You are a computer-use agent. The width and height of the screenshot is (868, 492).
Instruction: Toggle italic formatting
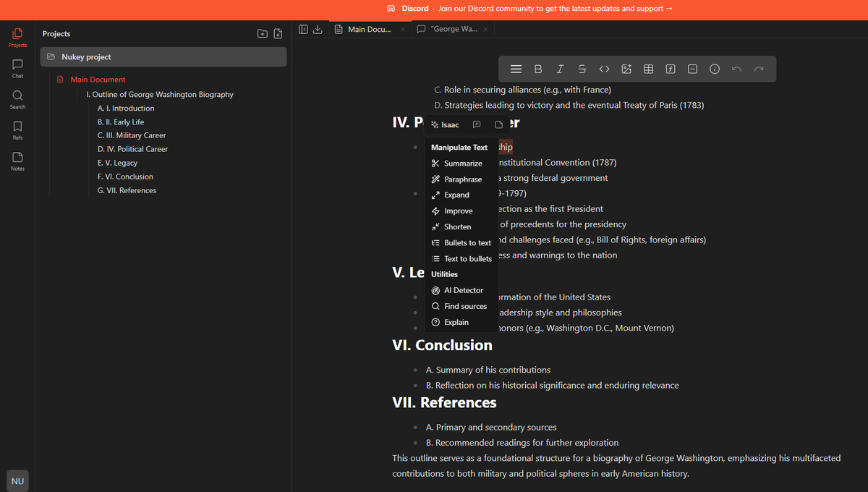560,69
